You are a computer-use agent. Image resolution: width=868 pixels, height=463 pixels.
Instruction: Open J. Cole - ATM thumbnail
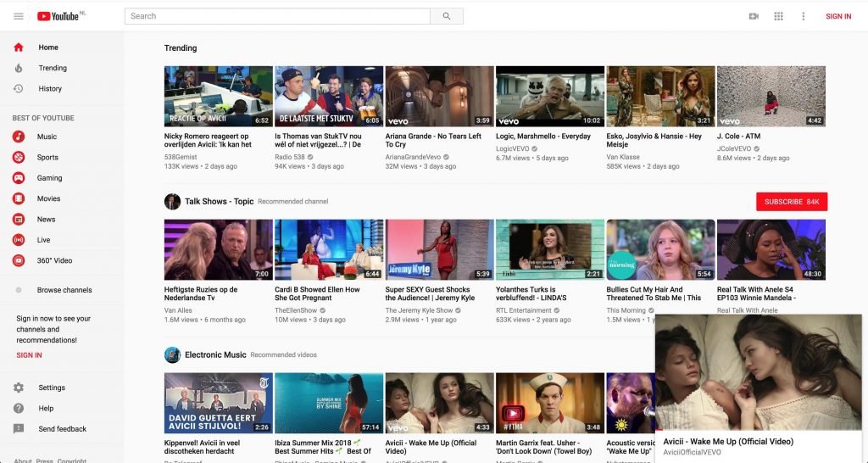pos(771,97)
